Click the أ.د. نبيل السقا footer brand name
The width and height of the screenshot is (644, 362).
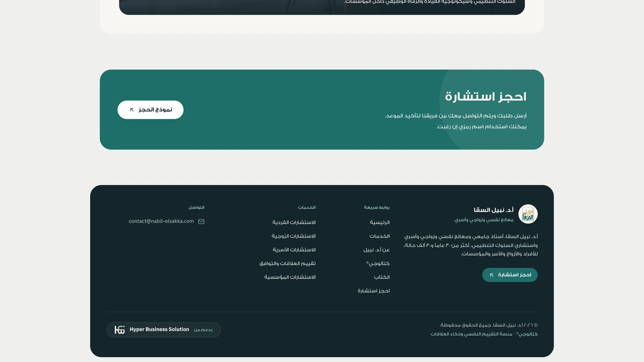493,210
